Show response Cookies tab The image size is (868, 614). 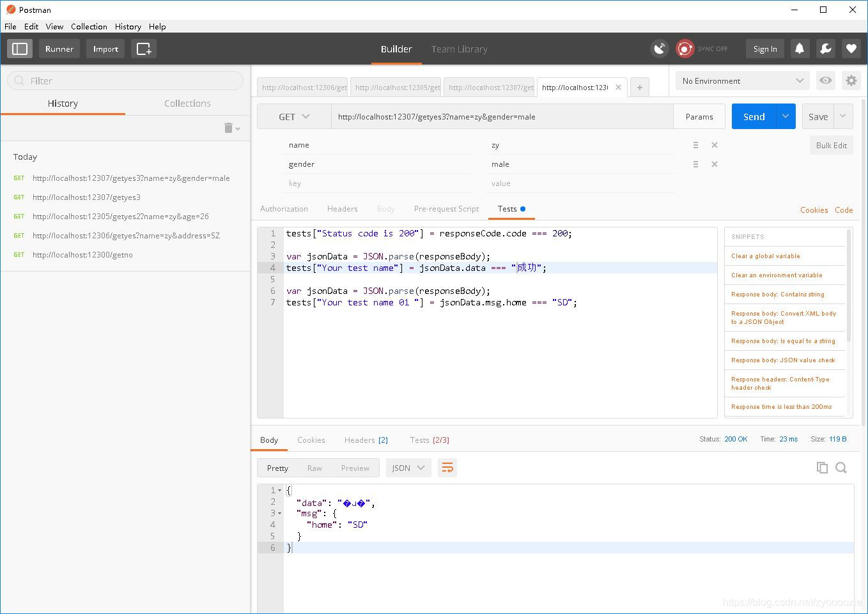tap(311, 440)
